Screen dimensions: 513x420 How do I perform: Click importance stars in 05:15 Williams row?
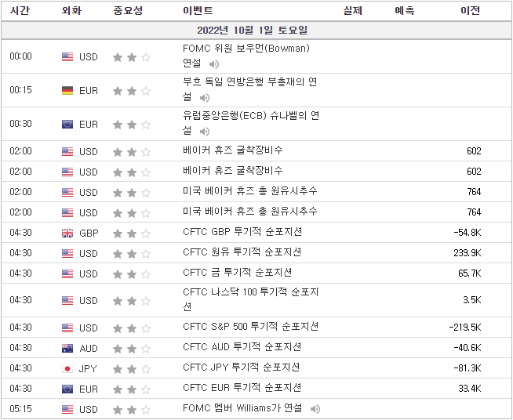(132, 410)
